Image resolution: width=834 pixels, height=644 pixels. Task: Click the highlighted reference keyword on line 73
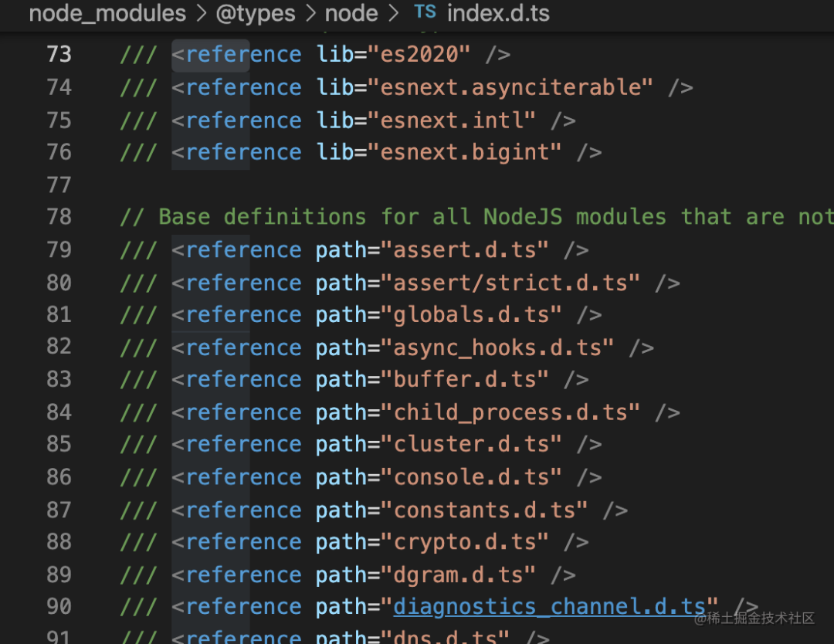(243, 54)
